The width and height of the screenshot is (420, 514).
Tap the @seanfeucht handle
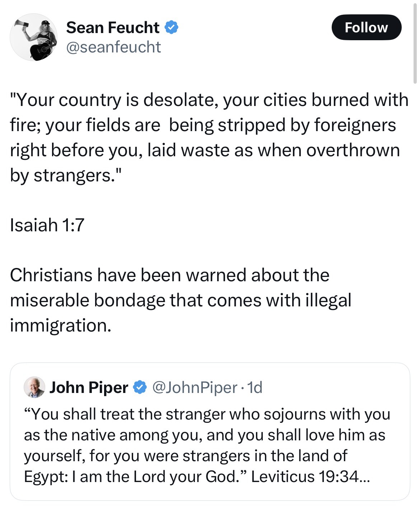(113, 47)
